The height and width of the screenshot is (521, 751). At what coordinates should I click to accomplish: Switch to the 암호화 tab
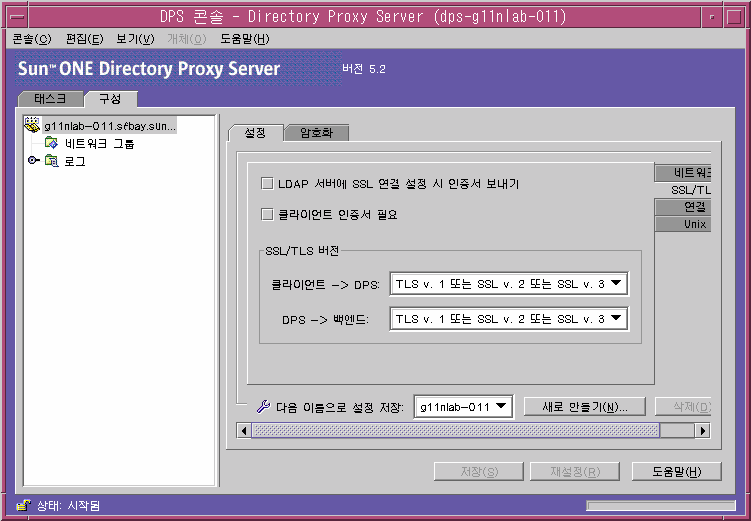coord(316,133)
